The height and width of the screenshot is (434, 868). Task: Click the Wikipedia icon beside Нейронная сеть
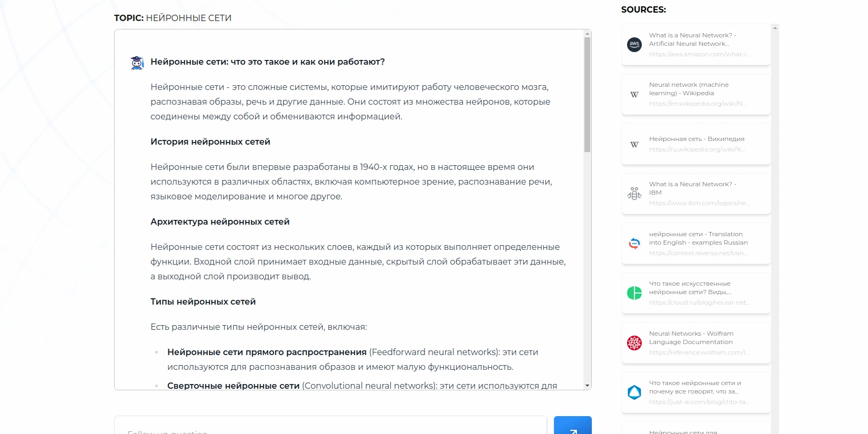(x=634, y=145)
